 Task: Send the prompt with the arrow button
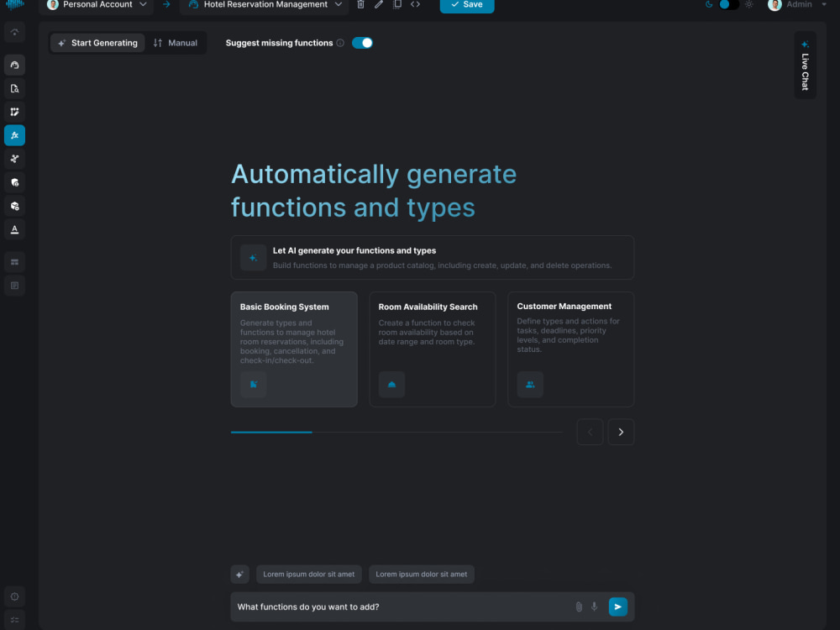coord(617,607)
